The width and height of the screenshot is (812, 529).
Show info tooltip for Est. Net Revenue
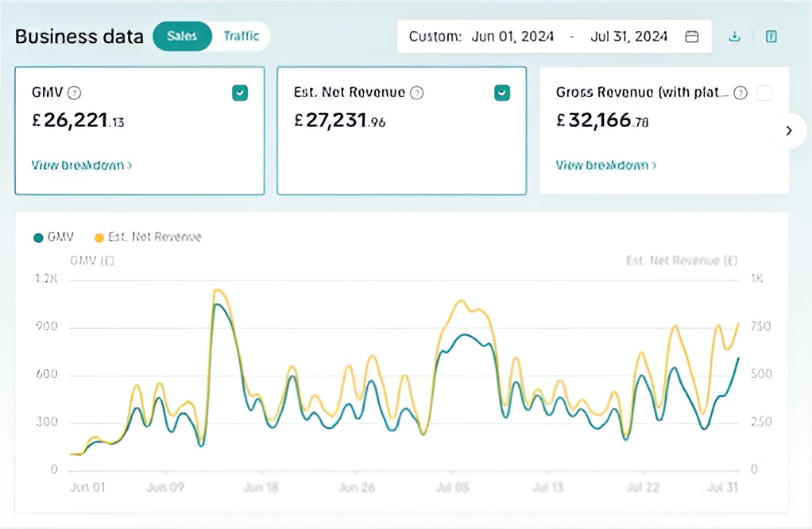[x=417, y=93]
